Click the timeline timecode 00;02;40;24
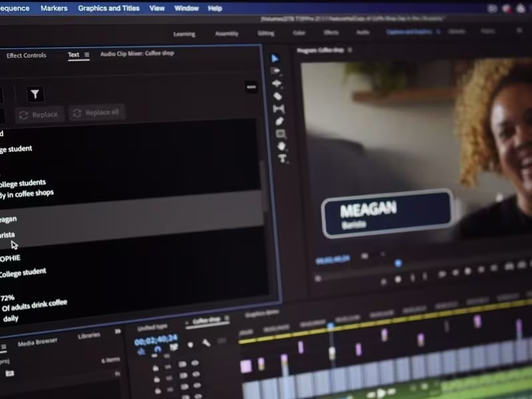 [x=156, y=340]
